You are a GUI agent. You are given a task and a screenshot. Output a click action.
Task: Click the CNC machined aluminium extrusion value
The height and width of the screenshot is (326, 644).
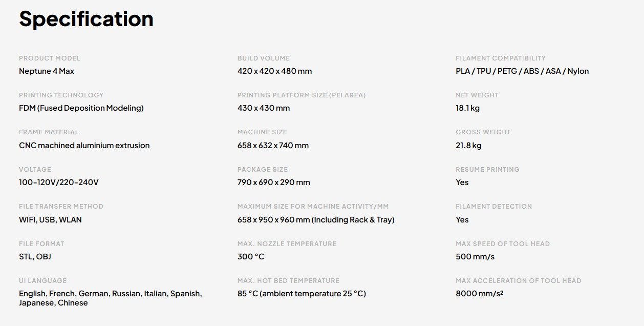pyautogui.click(x=84, y=146)
